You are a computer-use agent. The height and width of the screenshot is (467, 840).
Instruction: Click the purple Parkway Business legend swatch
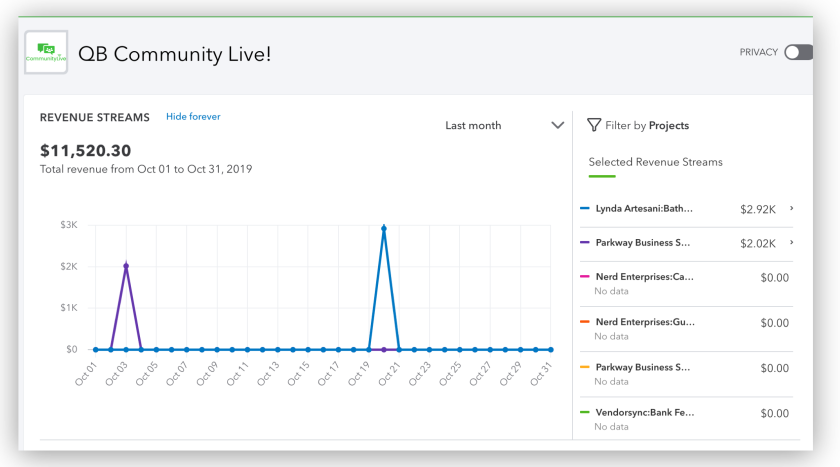(584, 243)
